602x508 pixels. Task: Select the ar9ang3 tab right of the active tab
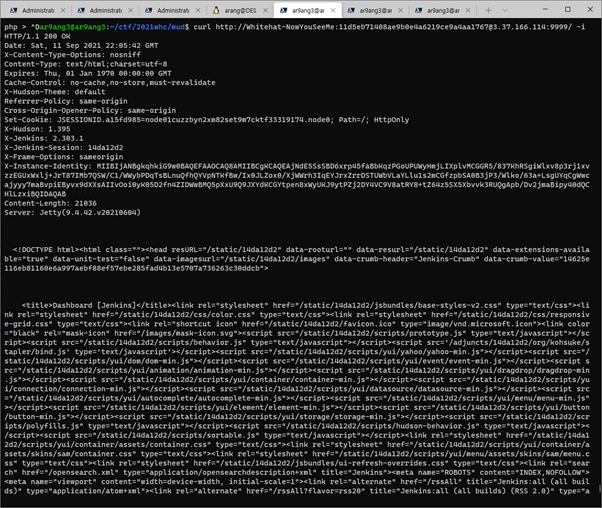tap(373, 10)
